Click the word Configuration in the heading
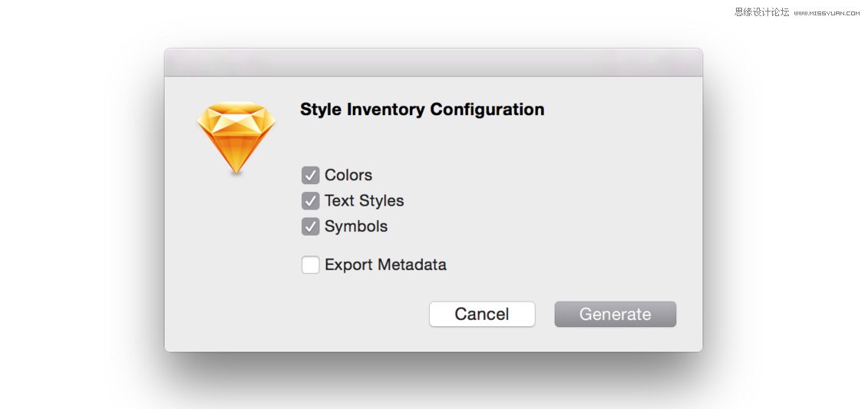Viewport: 868px width, 409px height. pos(487,110)
